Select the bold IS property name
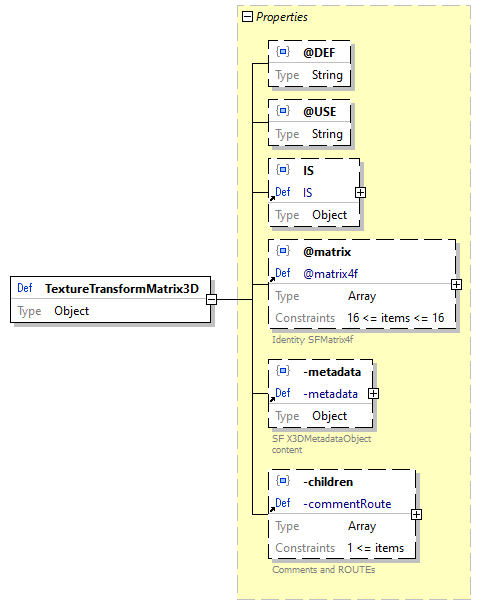Screen dimensions: 487x612 point(308,171)
